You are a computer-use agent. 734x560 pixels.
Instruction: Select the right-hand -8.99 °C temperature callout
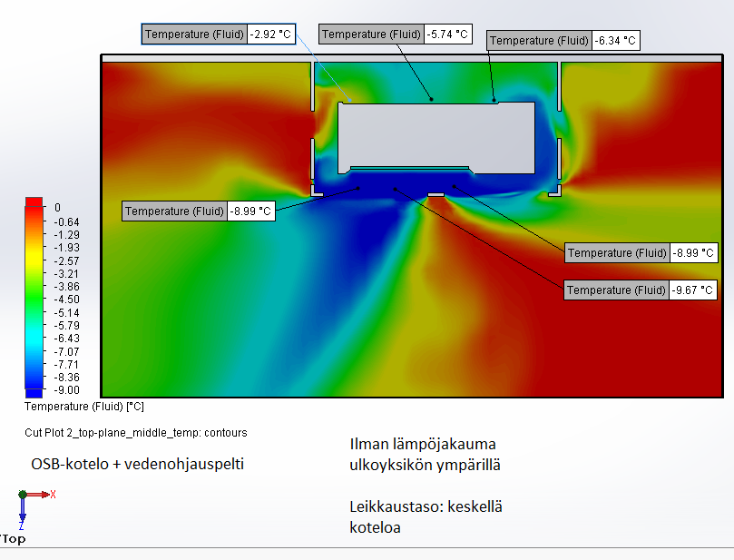641,253
